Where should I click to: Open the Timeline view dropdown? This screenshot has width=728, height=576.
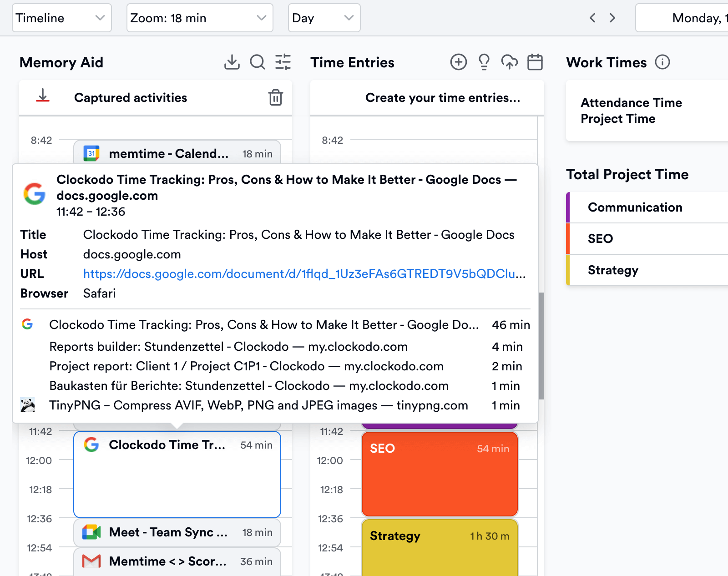click(x=62, y=18)
